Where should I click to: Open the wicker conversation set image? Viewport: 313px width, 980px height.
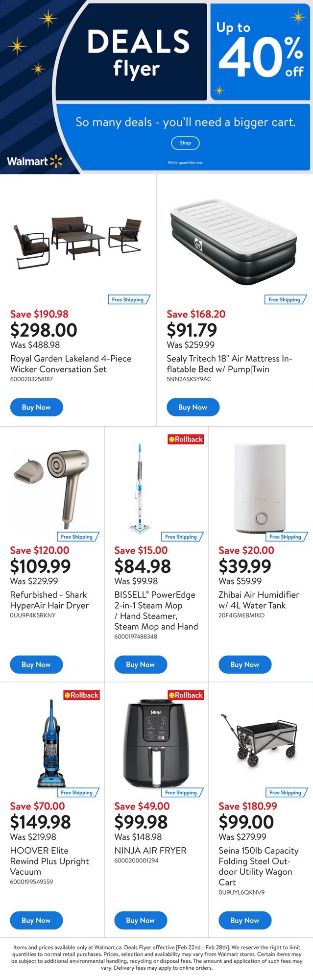pos(78,239)
